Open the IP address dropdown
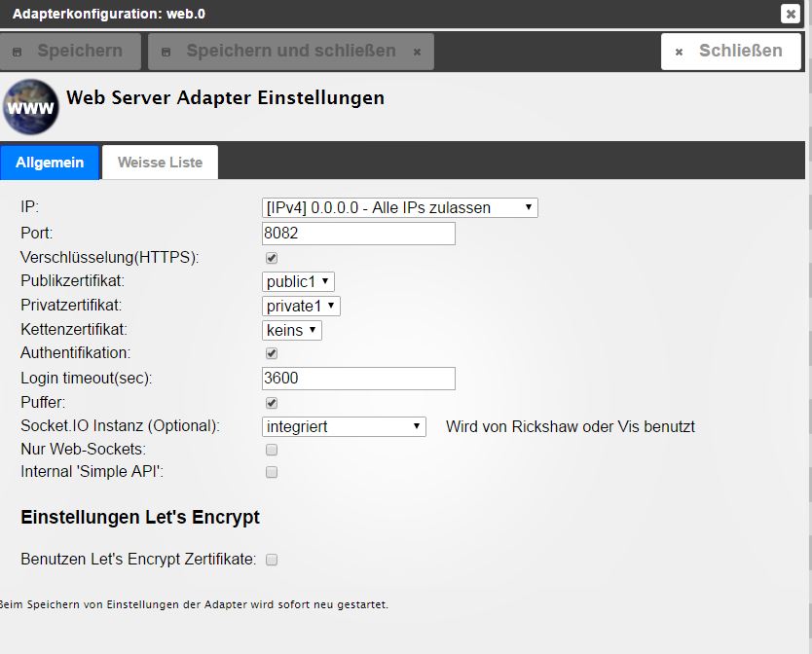This screenshot has height=654, width=812. [x=399, y=207]
